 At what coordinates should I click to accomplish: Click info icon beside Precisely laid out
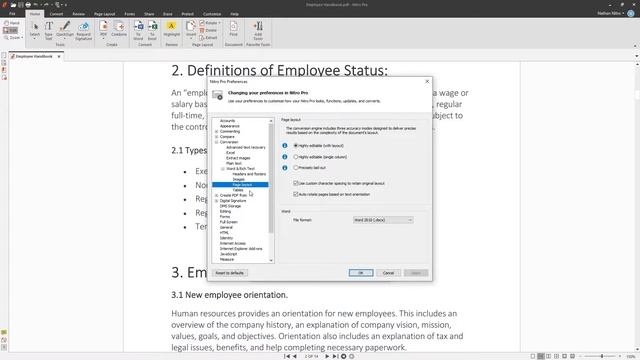(285, 168)
